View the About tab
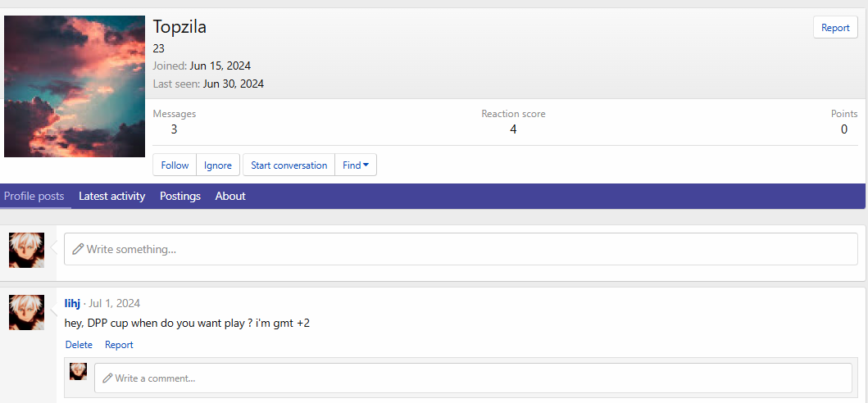 pos(230,197)
